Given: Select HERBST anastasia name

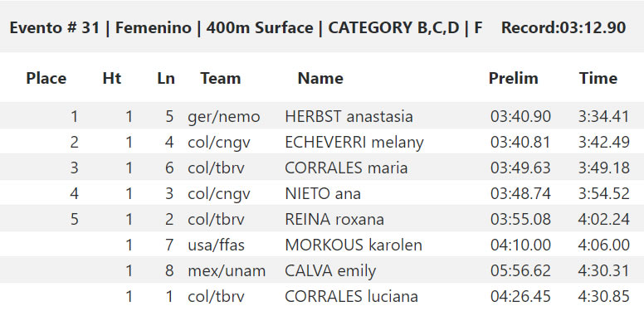Looking at the screenshot, I should (x=349, y=117).
